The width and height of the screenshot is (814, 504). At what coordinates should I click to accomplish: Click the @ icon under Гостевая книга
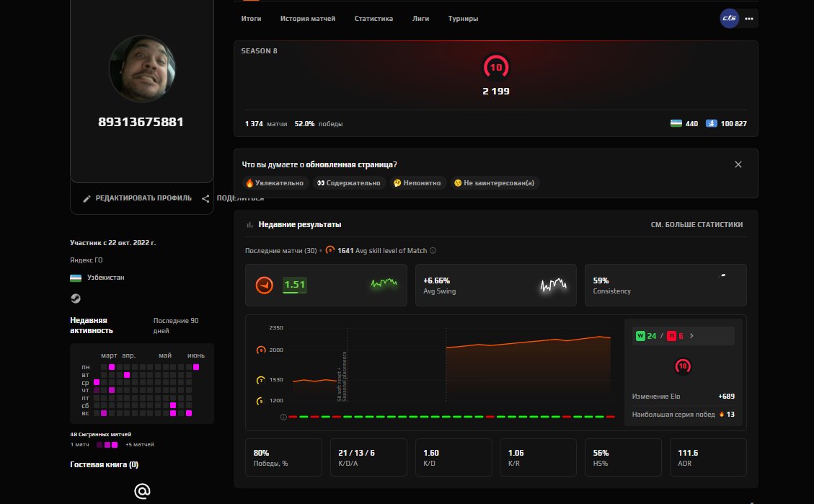142,491
